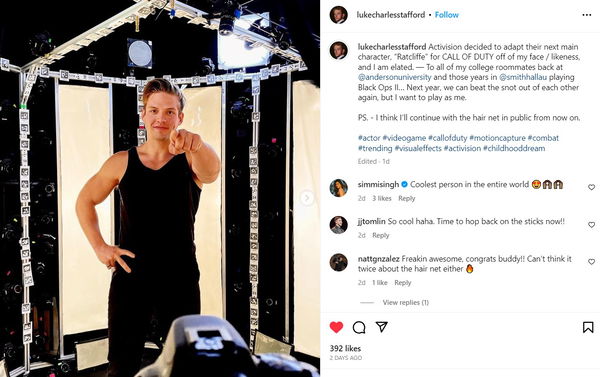Visit the @andersonuniversity mention
The width and height of the screenshot is (600, 377).
pyautogui.click(x=395, y=77)
